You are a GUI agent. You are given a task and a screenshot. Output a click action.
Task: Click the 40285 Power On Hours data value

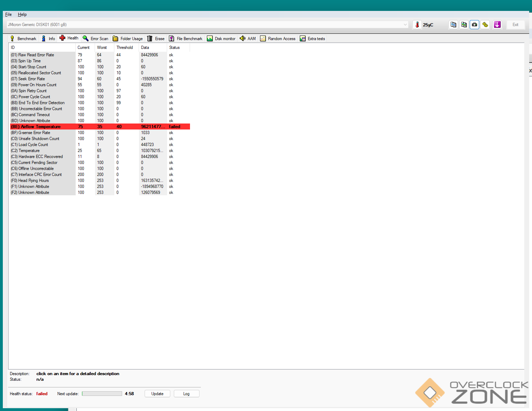[146, 85]
